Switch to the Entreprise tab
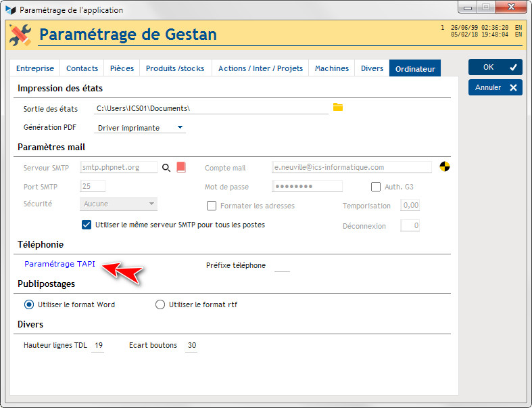 (x=35, y=68)
